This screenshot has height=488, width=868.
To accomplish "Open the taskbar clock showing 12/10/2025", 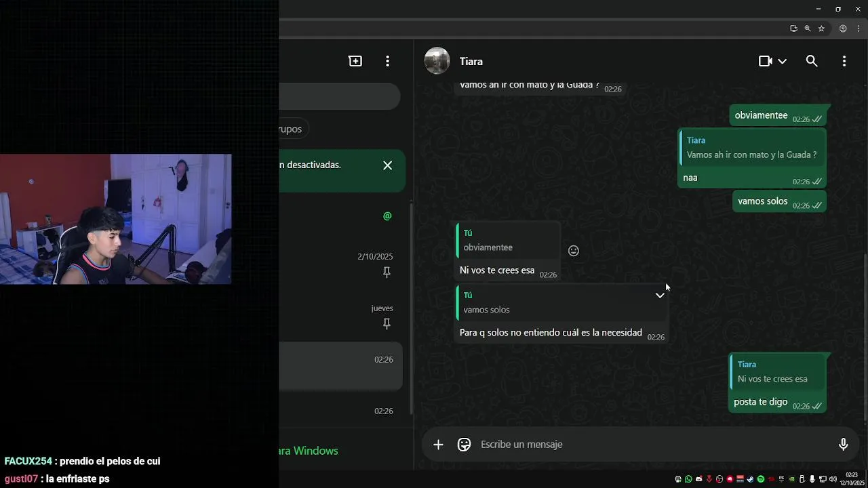I will click(x=852, y=479).
